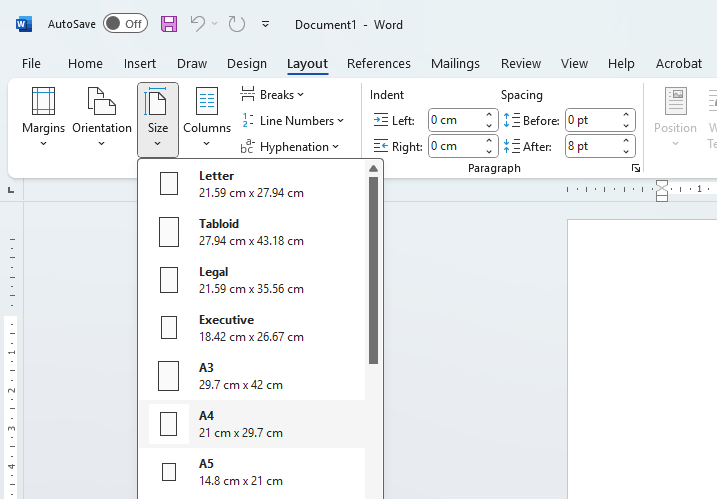Switch to the References tab
The width and height of the screenshot is (717, 499).
(379, 64)
